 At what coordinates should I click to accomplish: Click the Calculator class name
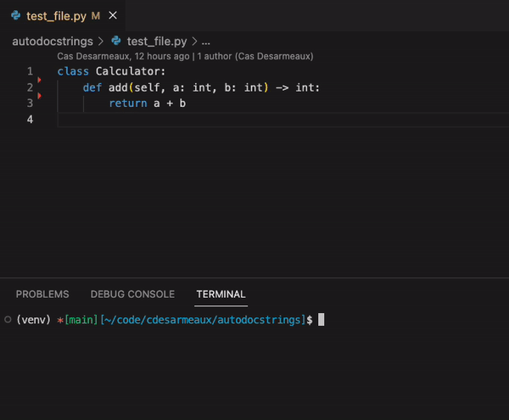(x=127, y=71)
